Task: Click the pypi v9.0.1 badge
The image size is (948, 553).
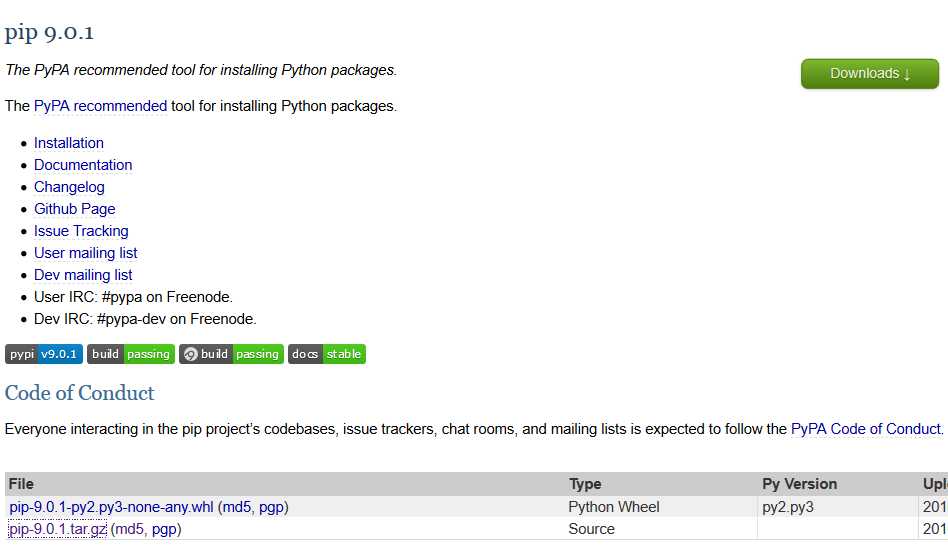Action: [x=44, y=354]
